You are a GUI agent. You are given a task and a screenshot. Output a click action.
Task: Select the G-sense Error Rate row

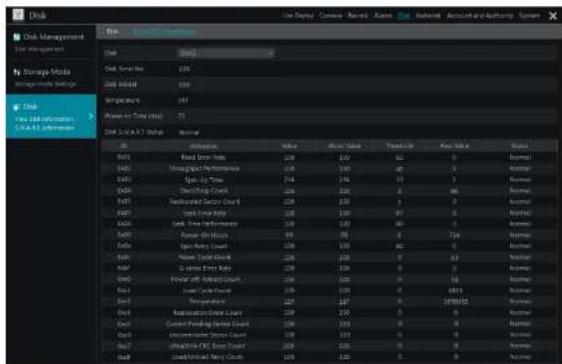coord(329,268)
